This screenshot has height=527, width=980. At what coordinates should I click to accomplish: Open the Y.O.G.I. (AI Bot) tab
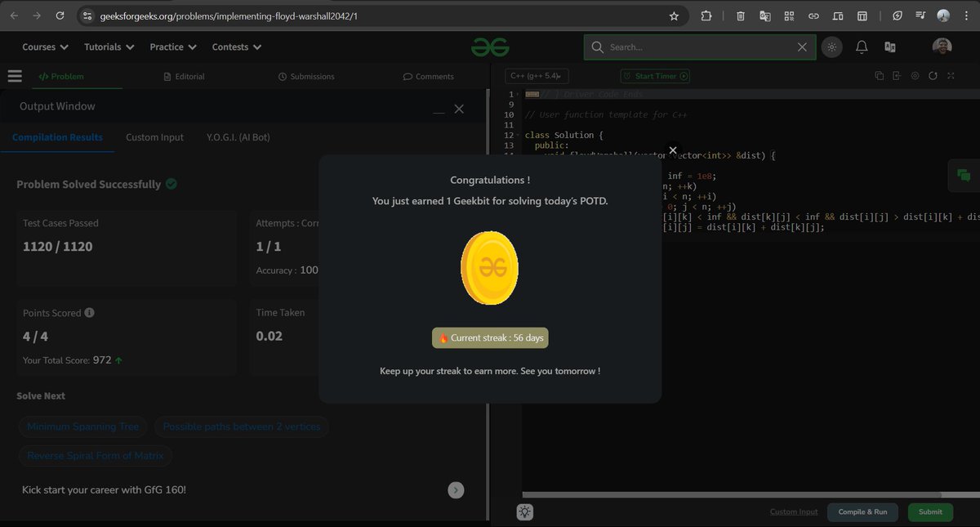pyautogui.click(x=238, y=137)
